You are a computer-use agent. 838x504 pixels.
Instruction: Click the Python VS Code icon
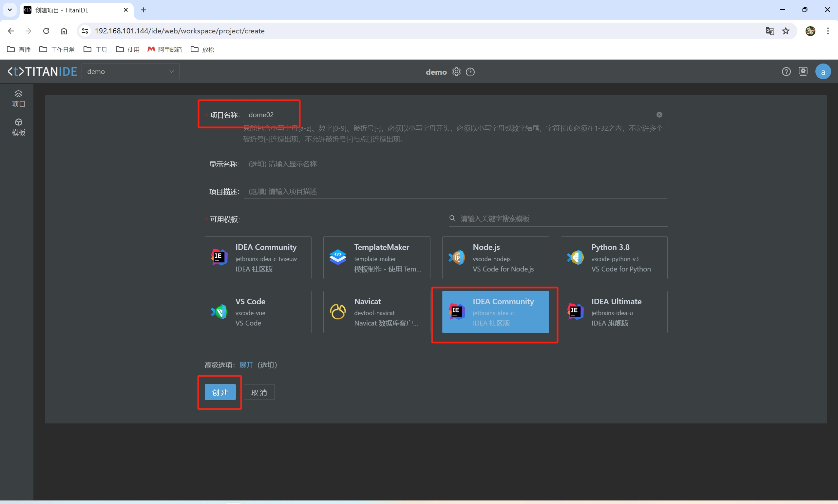(575, 257)
